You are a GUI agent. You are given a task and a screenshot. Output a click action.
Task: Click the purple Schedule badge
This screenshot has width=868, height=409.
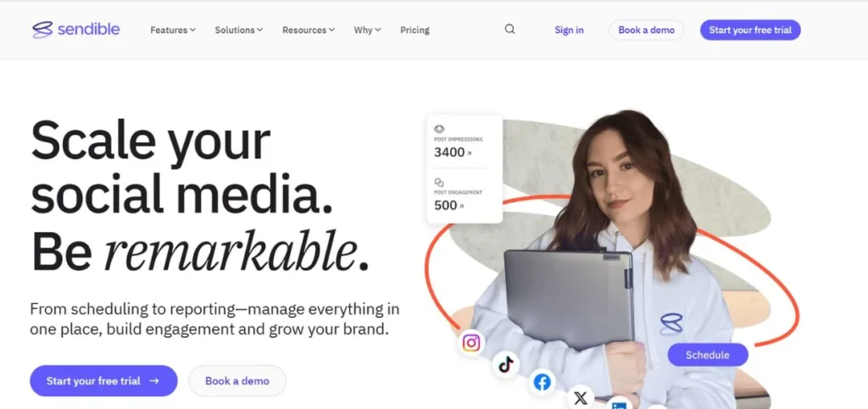(708, 355)
